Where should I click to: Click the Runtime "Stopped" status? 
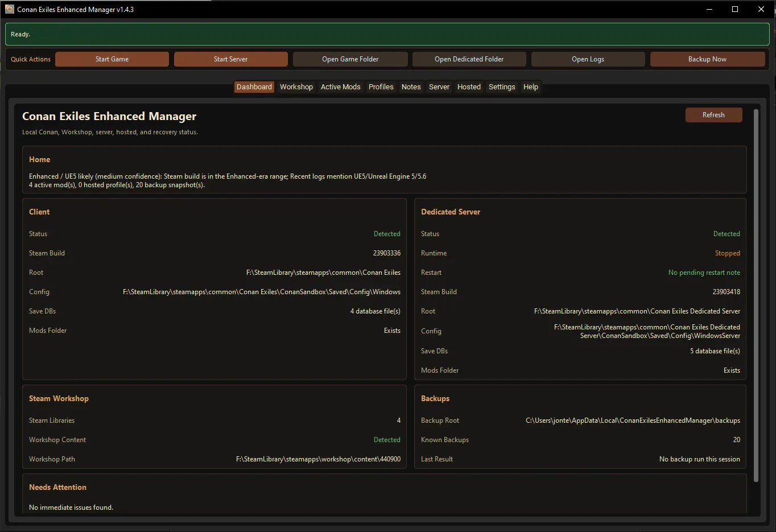728,253
